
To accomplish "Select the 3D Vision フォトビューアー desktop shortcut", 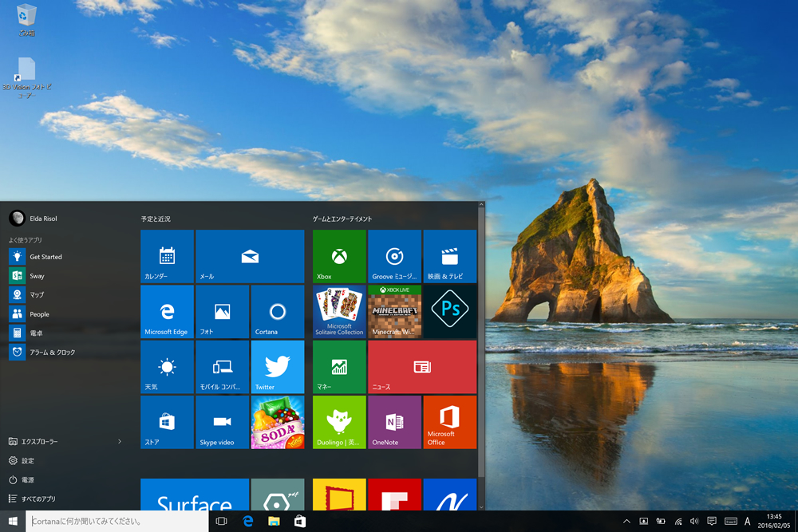I will 26,77.
